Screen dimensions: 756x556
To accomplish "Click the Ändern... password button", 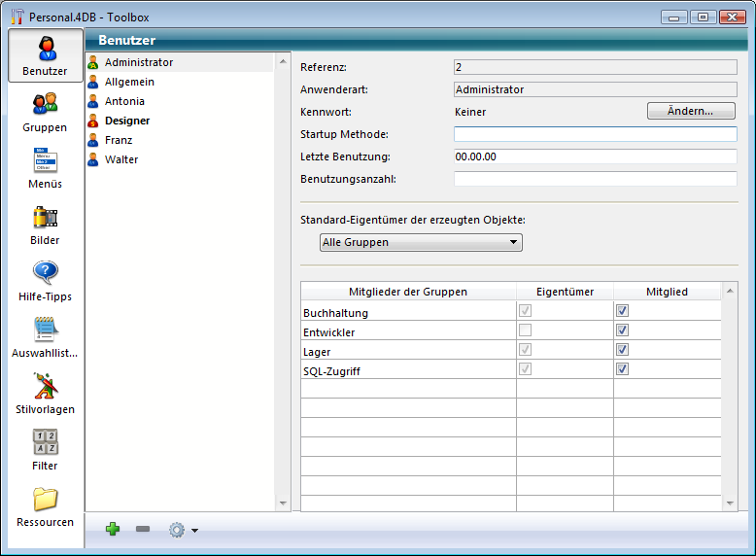I will 691,111.
